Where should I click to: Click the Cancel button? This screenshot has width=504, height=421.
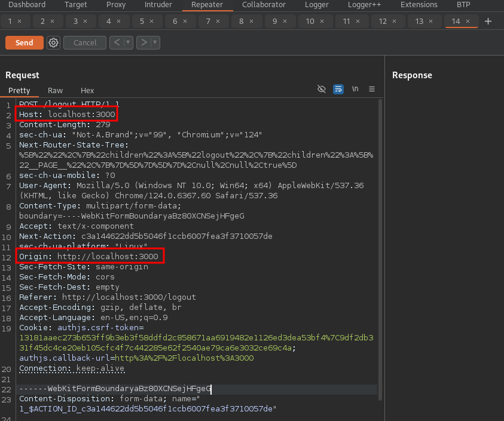(x=85, y=43)
